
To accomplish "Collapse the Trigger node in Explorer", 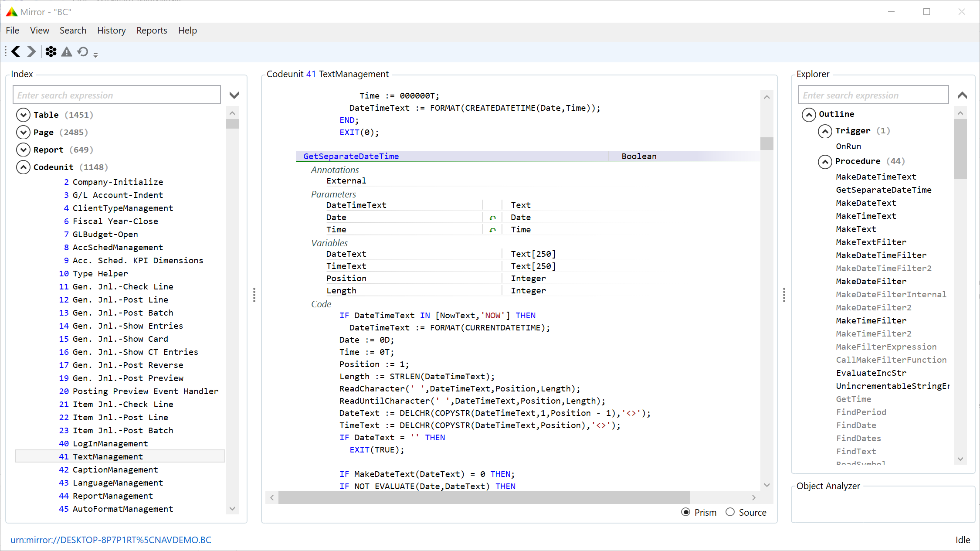I will coord(825,131).
